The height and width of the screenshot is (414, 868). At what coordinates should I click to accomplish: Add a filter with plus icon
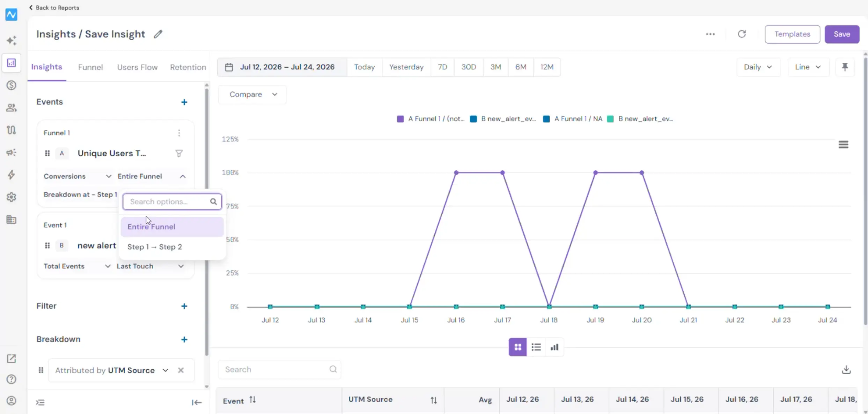(184, 306)
